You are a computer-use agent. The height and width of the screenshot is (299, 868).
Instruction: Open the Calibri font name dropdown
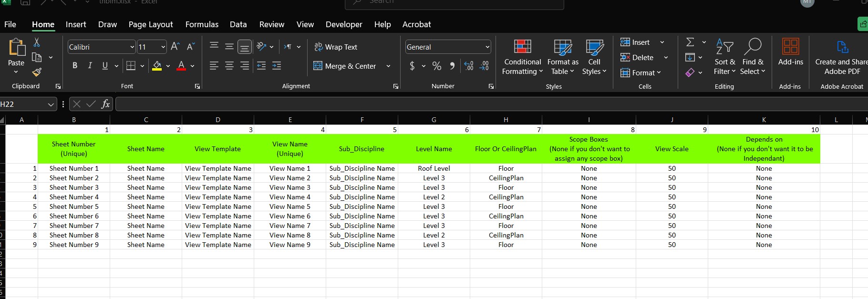pyautogui.click(x=132, y=47)
